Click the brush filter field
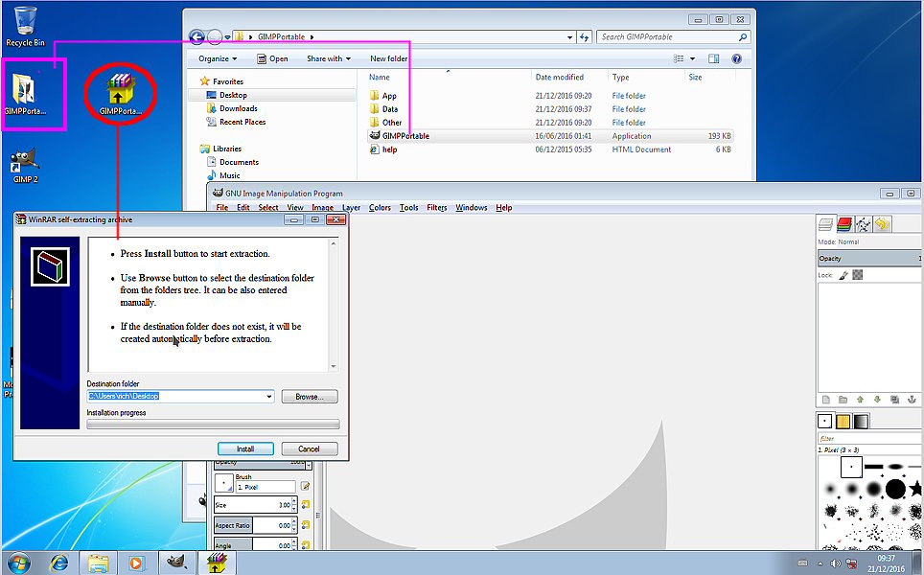This screenshot has width=924, height=575. pos(870,438)
